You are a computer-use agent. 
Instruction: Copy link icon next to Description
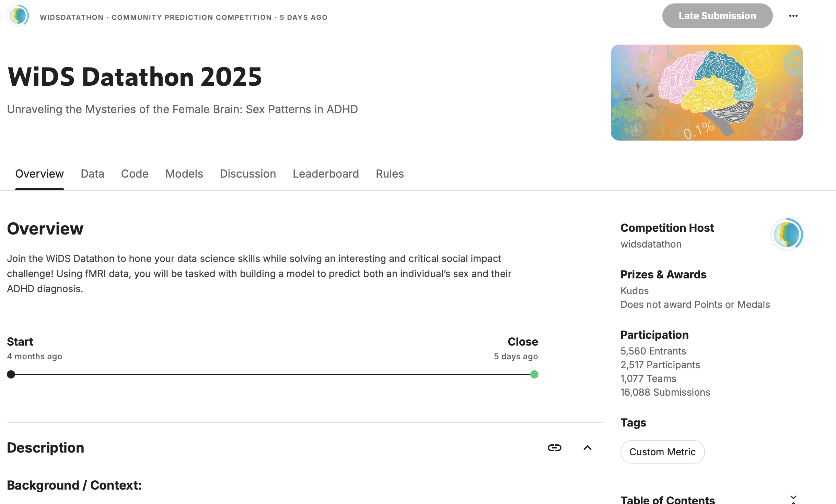[x=554, y=448]
